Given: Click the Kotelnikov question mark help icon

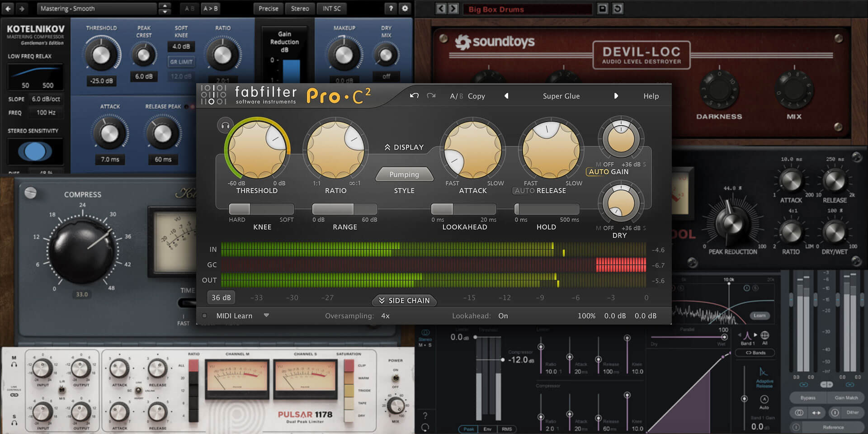Looking at the screenshot, I should 391,8.
